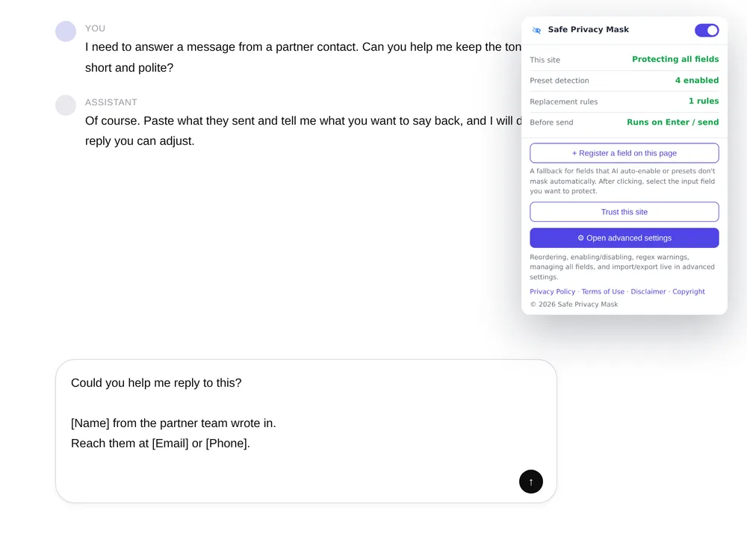Click the fallback fields description text
The width and height of the screenshot is (747, 560).
(x=623, y=181)
